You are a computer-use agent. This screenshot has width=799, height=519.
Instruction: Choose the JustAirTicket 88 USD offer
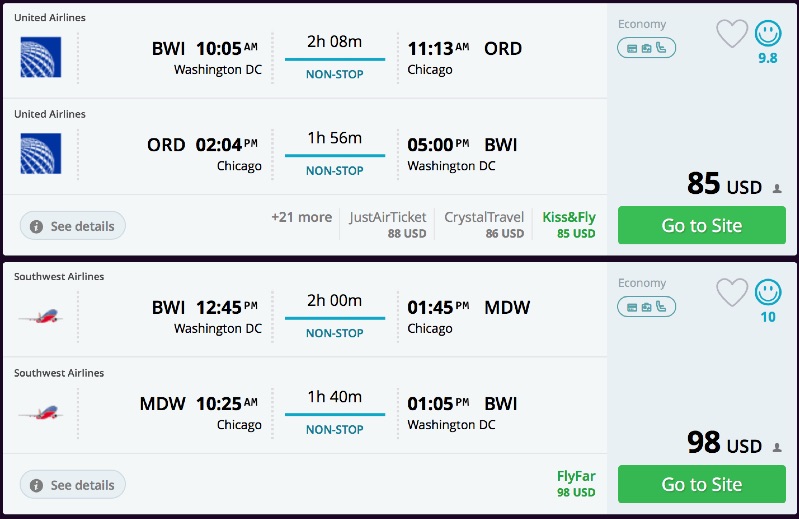pyautogui.click(x=387, y=224)
